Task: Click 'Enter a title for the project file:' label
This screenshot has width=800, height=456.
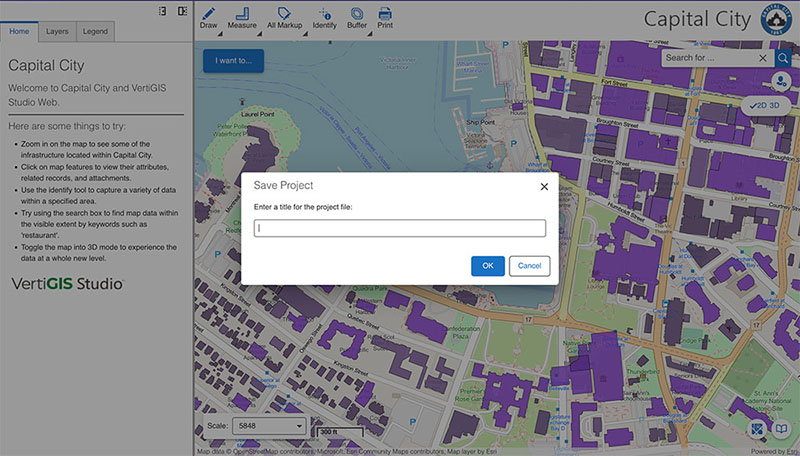Action: tap(303, 207)
